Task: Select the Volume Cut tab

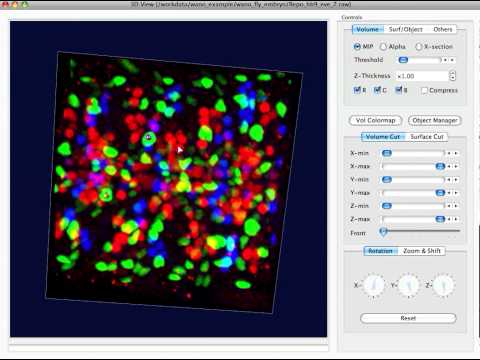Action: (383, 137)
